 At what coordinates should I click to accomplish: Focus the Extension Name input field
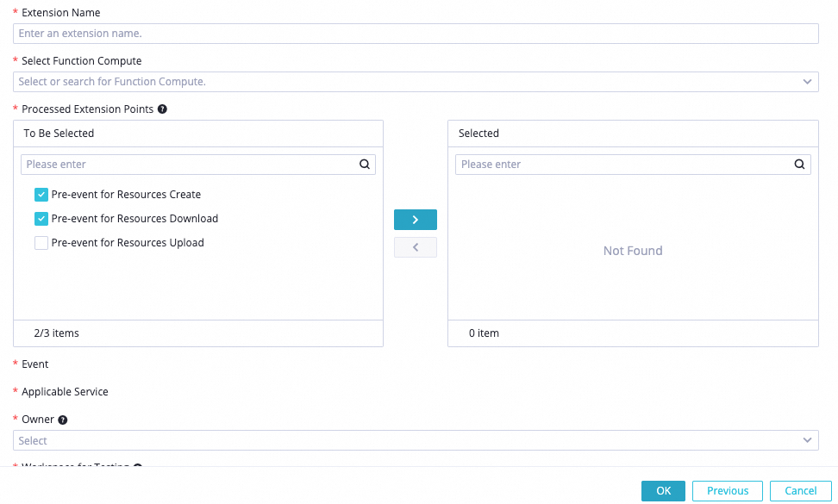click(x=416, y=34)
